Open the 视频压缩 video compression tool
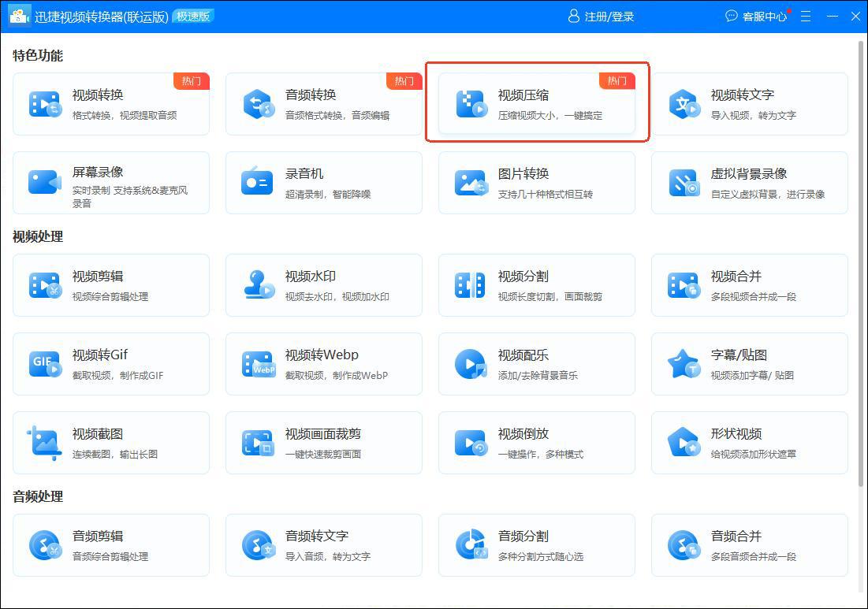Viewport: 868px width, 609px height. (537, 104)
